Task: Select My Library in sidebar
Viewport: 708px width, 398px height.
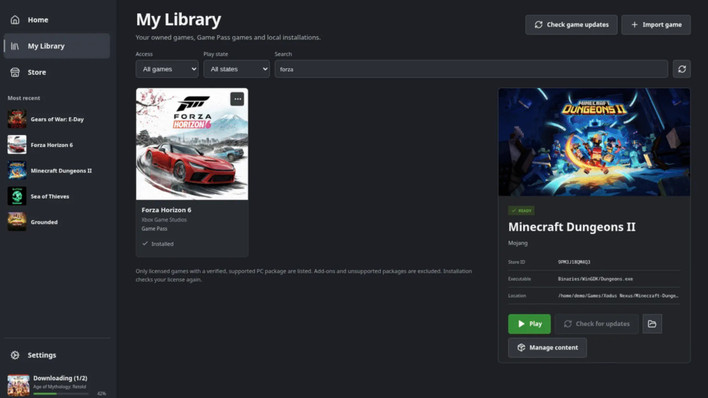Action: (56, 46)
